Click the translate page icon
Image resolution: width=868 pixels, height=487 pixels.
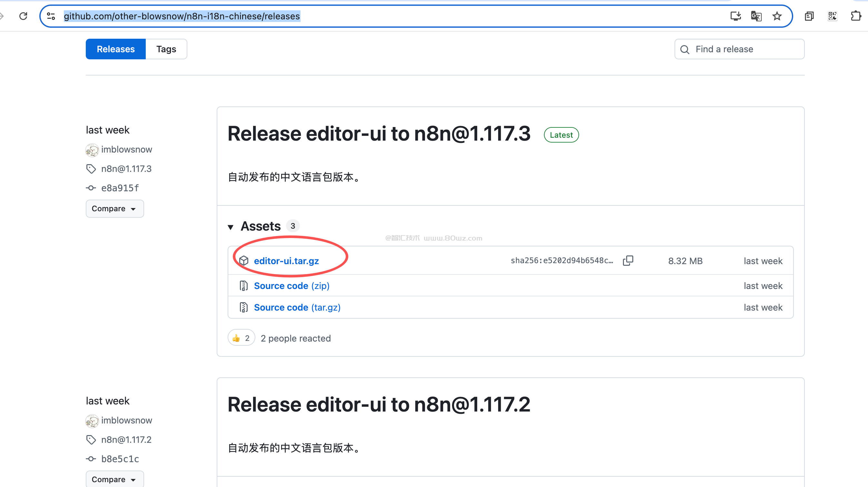(756, 16)
